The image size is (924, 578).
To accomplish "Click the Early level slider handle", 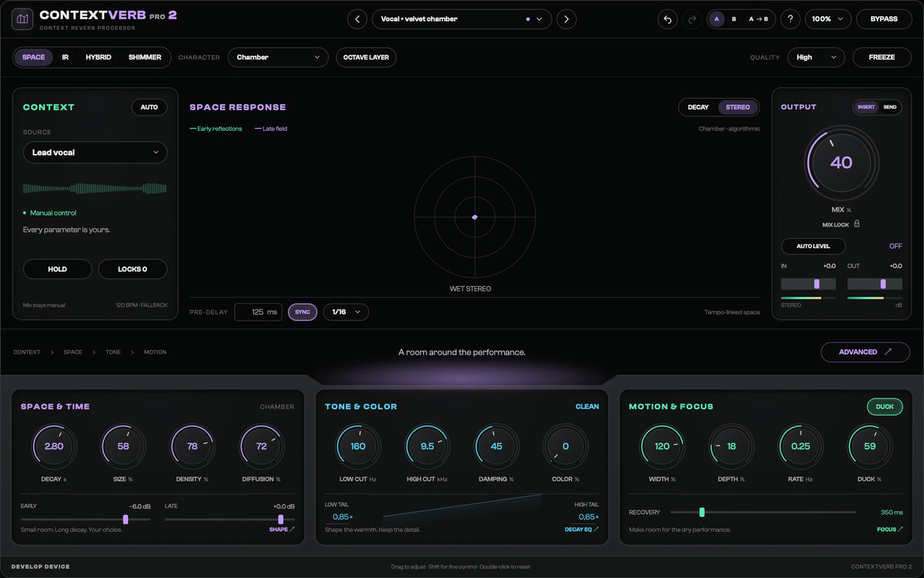I will [x=126, y=519].
